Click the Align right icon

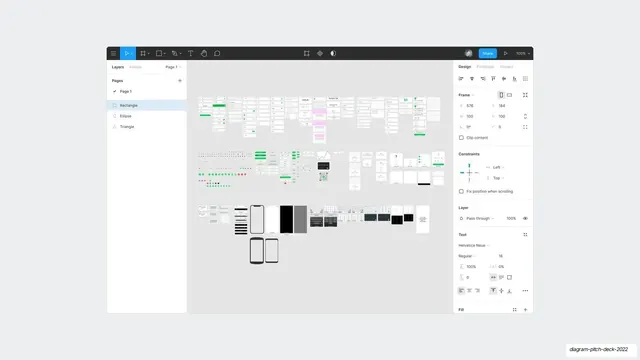coord(483,79)
